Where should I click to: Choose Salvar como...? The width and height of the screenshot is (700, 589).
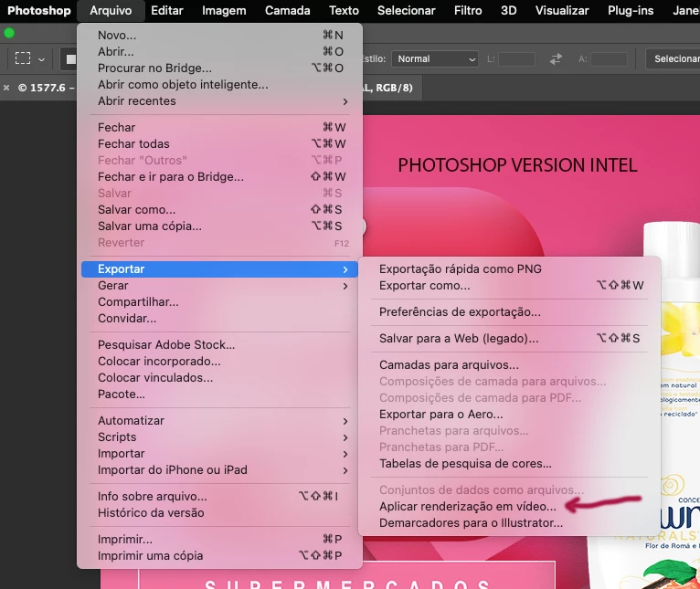[x=219, y=210]
